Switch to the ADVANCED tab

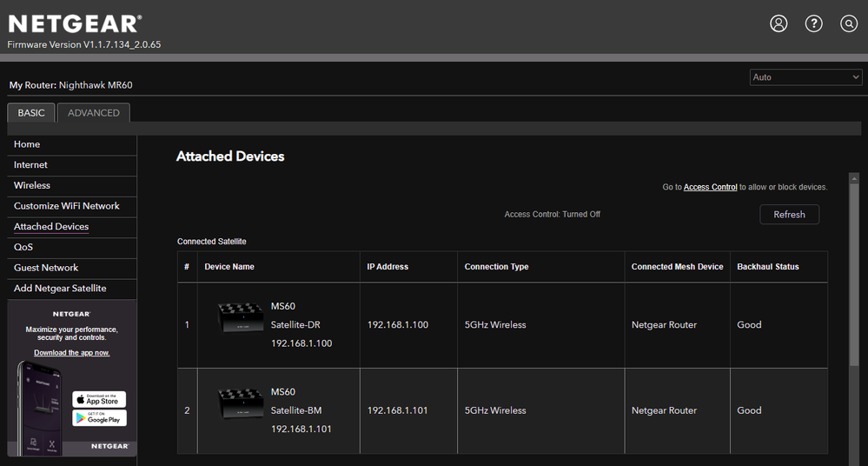coord(94,113)
